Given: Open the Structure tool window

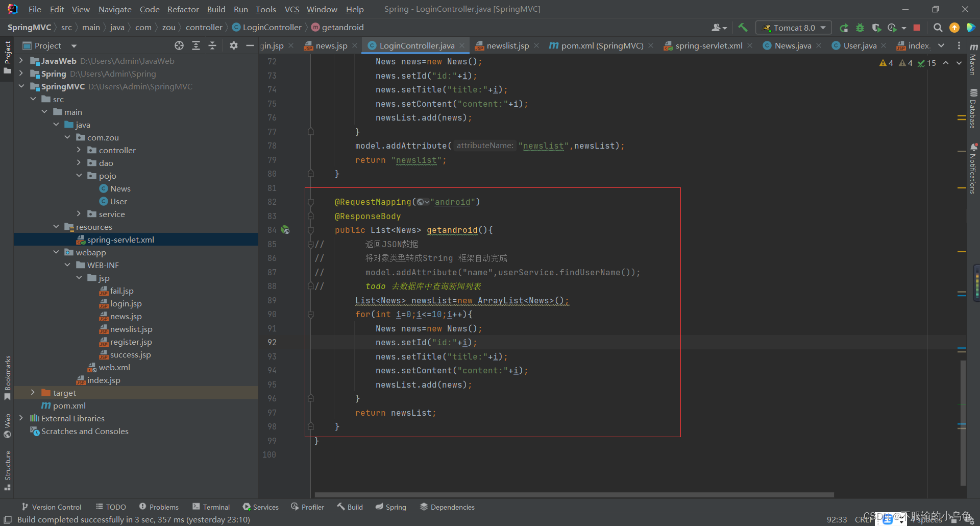Looking at the screenshot, I should coord(7,470).
